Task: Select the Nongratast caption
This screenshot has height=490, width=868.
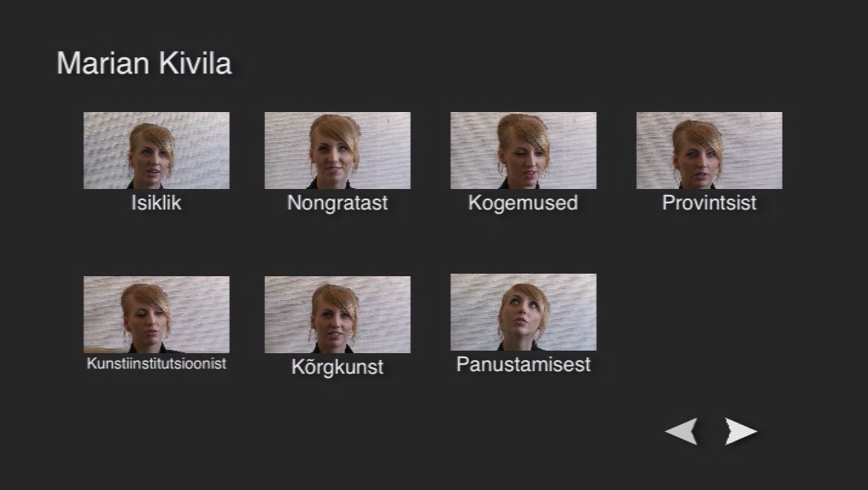Action: pyautogui.click(x=337, y=203)
